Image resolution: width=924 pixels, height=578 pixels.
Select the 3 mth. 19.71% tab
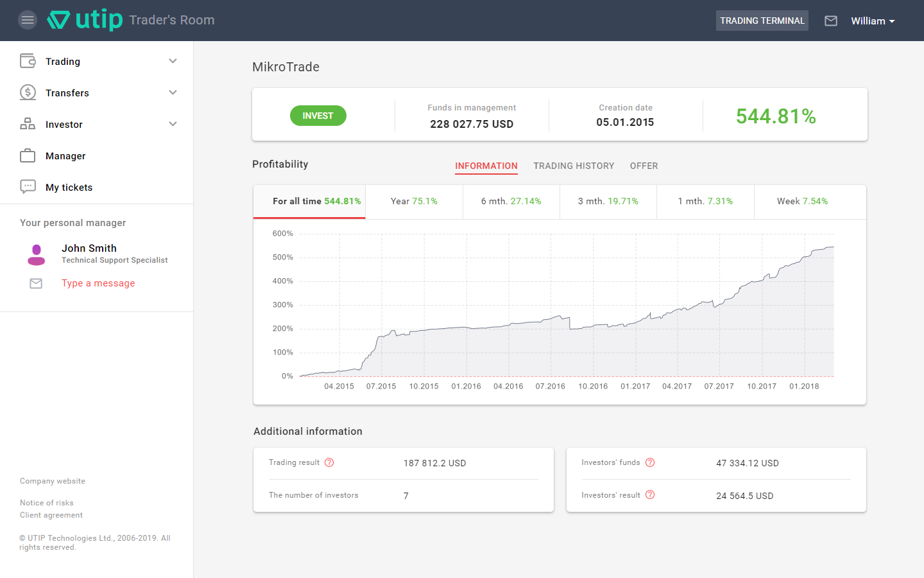click(608, 202)
